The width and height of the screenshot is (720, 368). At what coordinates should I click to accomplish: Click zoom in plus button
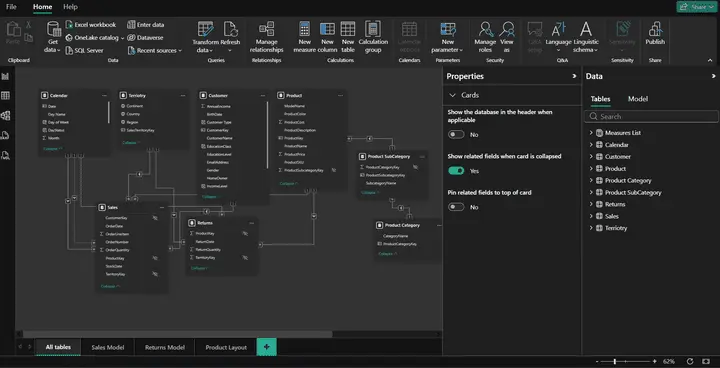coord(654,362)
